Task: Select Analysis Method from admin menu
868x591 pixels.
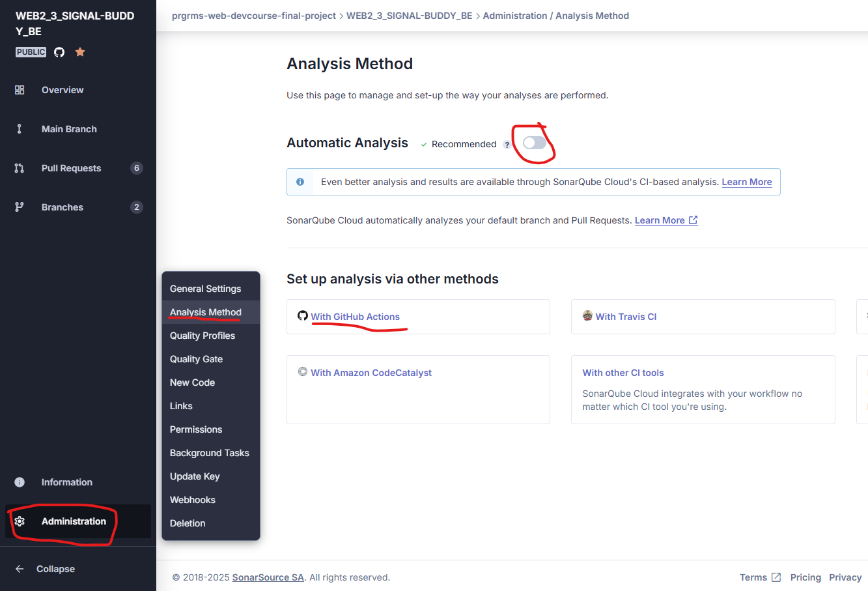Action: point(211,312)
